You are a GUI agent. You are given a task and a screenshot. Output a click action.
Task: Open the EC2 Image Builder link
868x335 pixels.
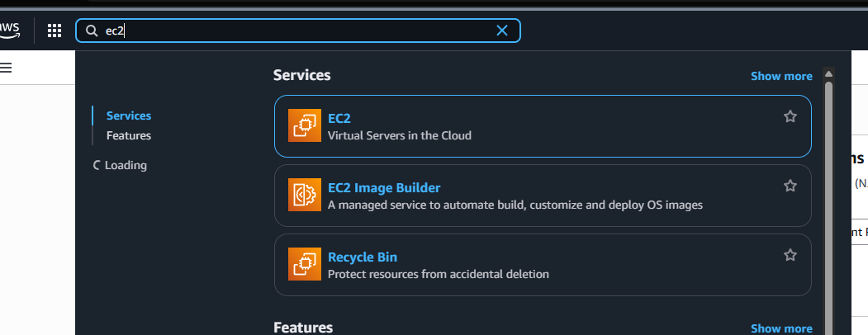point(384,188)
